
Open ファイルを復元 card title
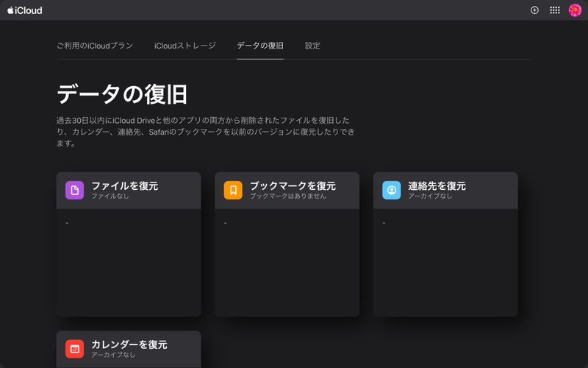[x=125, y=186]
